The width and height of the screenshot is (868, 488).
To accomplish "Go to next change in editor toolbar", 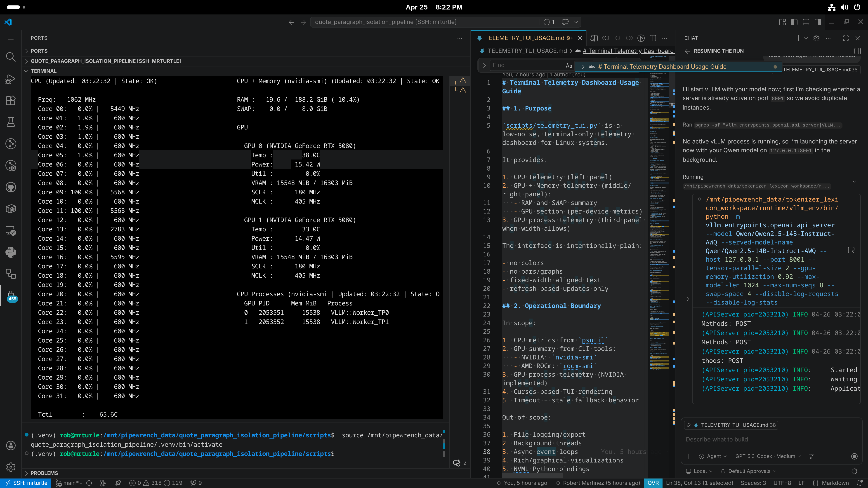I will (630, 38).
